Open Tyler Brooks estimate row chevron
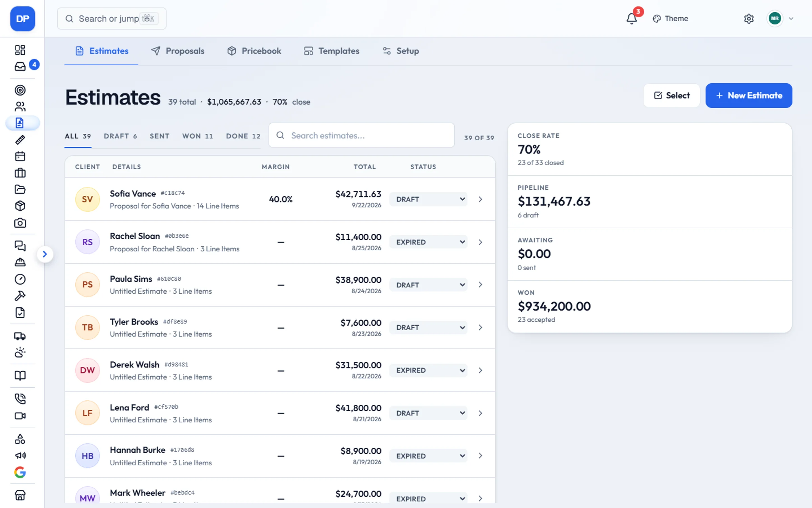This screenshot has height=508, width=812. tap(480, 327)
